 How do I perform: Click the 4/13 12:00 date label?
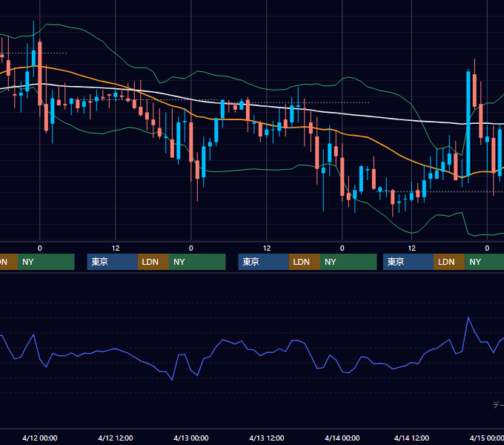coord(267,438)
